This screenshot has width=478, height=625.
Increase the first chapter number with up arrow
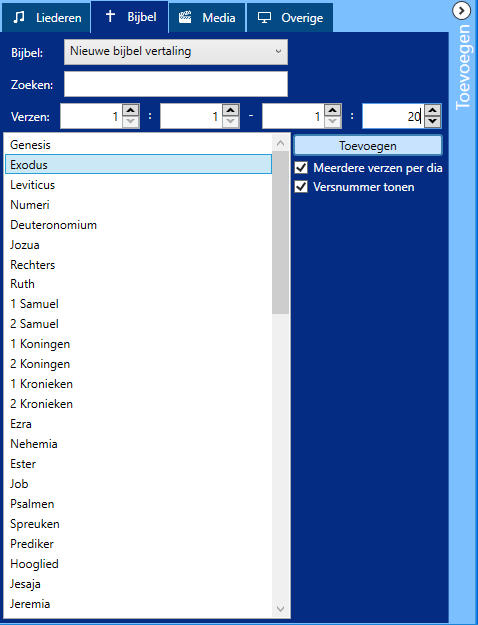click(131, 110)
